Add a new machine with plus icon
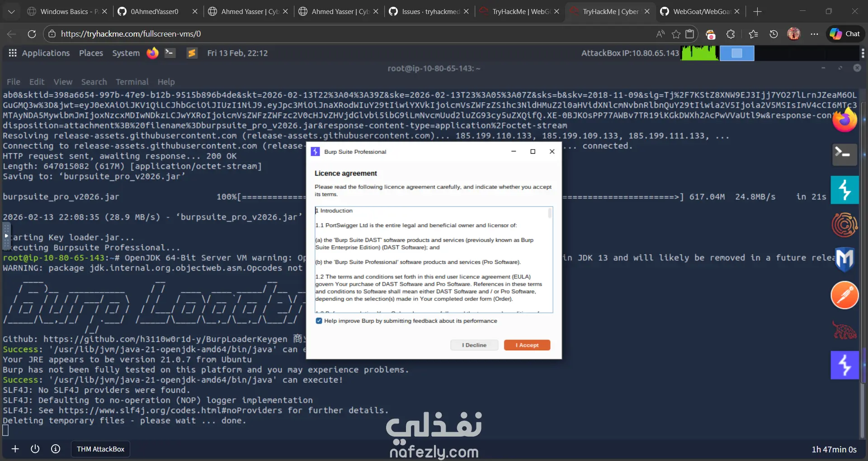The image size is (868, 461). tap(15, 449)
